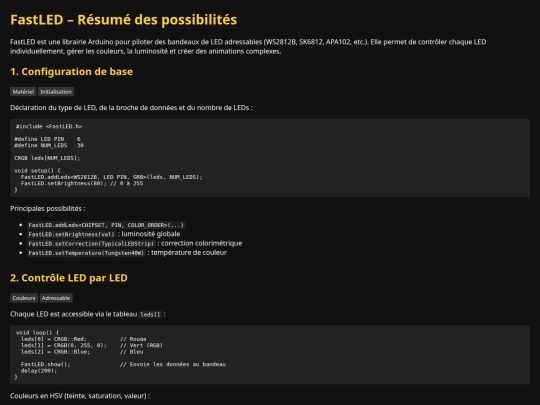Click the 'delay(200);' line
Screen dimensions: 540x405
pyautogui.click(x=39, y=371)
